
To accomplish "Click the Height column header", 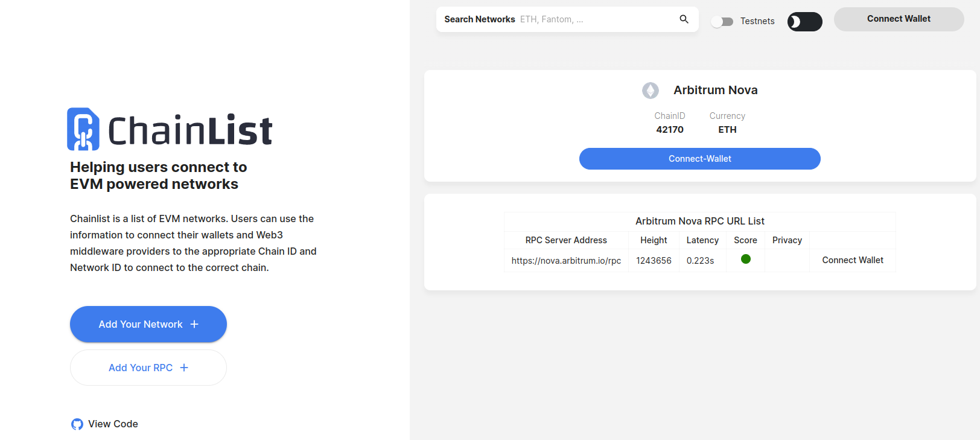I will (654, 240).
